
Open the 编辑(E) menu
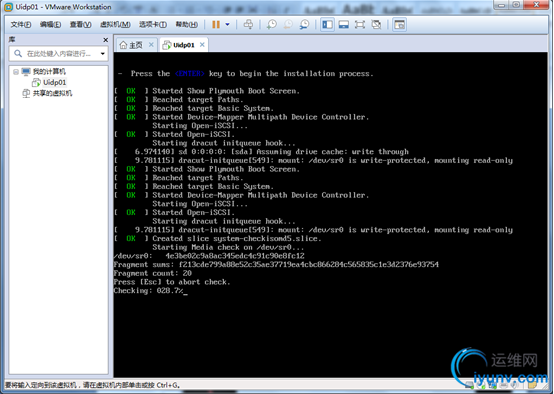pos(50,24)
